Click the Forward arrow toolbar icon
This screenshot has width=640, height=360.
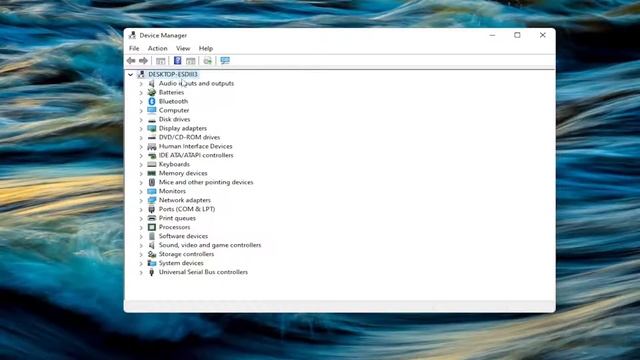tap(143, 61)
